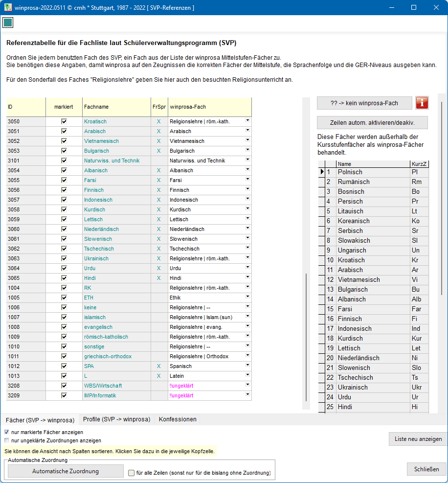Click the FrSpr X mark for Latein

click(x=158, y=376)
